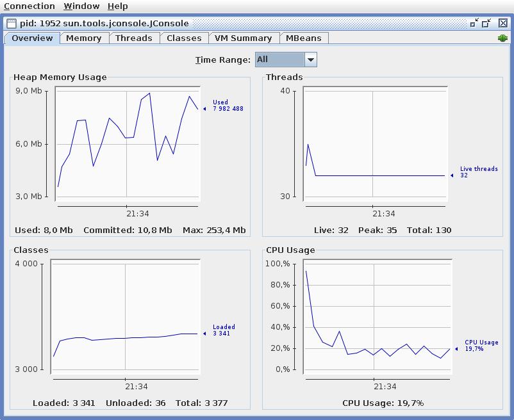Go to the MBeans tab
Screen dimensions: 514x420
304,38
